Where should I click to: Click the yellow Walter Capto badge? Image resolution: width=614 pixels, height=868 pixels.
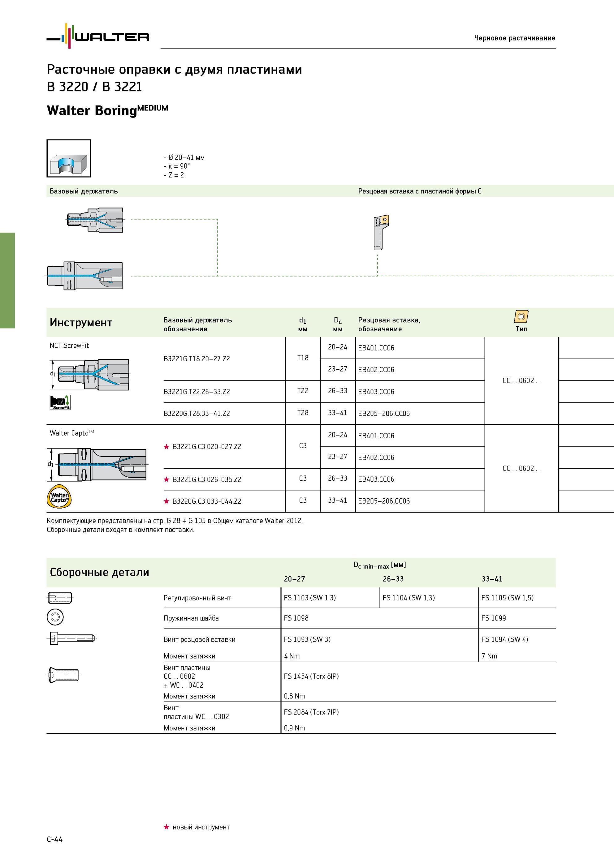point(59,496)
